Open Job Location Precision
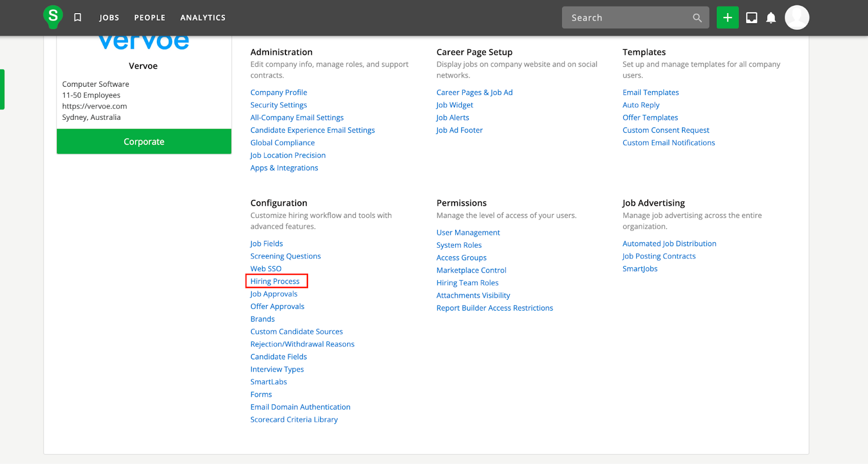868x464 pixels. pos(288,155)
